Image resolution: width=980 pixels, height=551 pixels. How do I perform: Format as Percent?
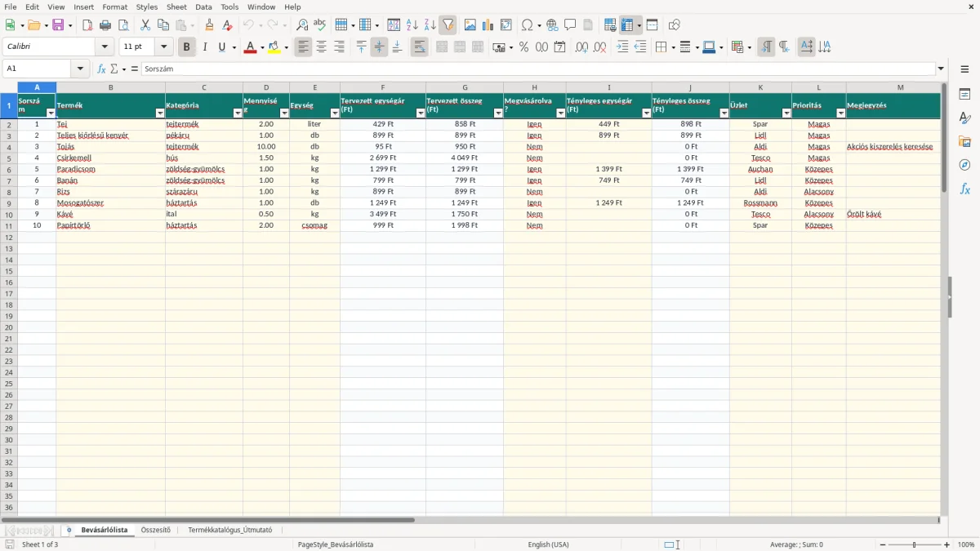click(523, 47)
